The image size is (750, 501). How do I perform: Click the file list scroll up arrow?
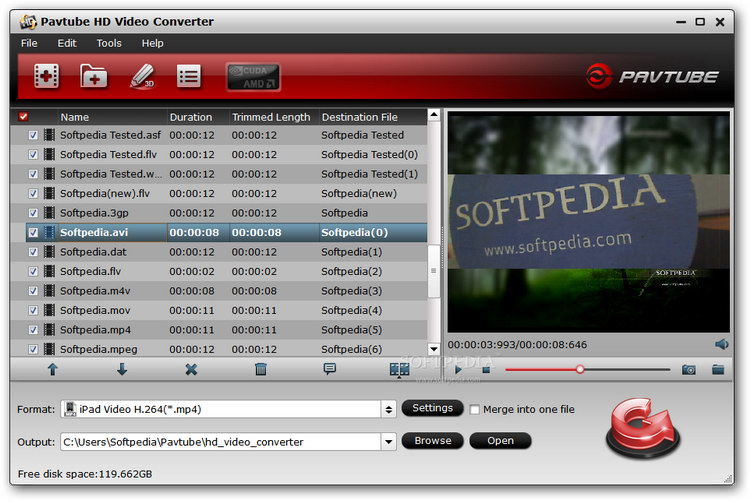click(x=433, y=115)
